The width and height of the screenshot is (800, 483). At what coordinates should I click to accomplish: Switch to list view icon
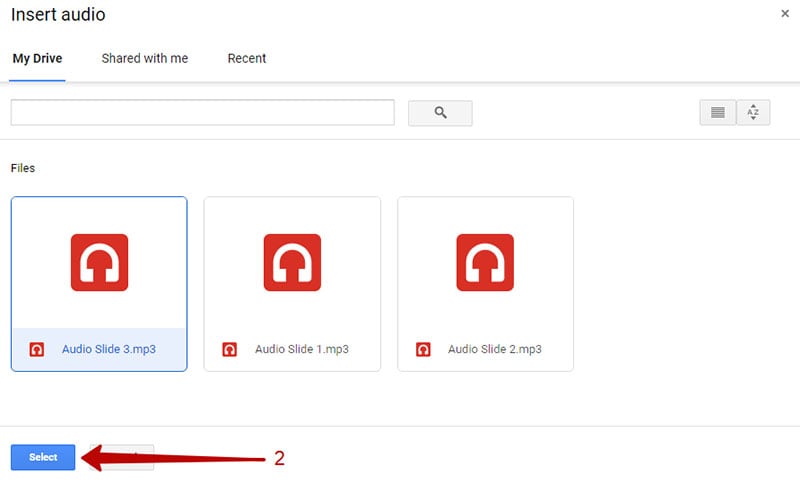[x=717, y=112]
